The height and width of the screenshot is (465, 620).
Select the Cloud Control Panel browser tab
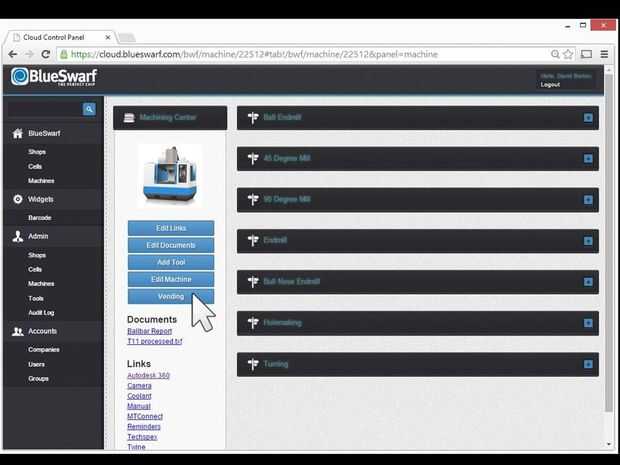59,38
